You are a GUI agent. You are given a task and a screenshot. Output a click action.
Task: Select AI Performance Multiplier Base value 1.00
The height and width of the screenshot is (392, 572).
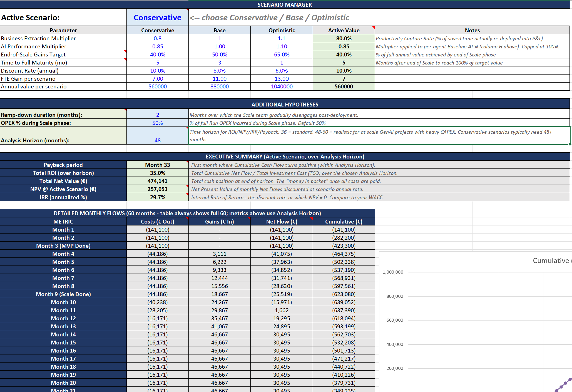coord(220,46)
